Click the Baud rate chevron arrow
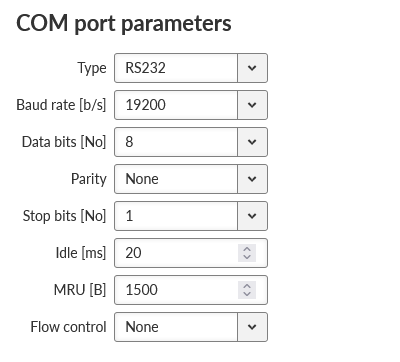Screen dimensions: 400x362 (252, 105)
